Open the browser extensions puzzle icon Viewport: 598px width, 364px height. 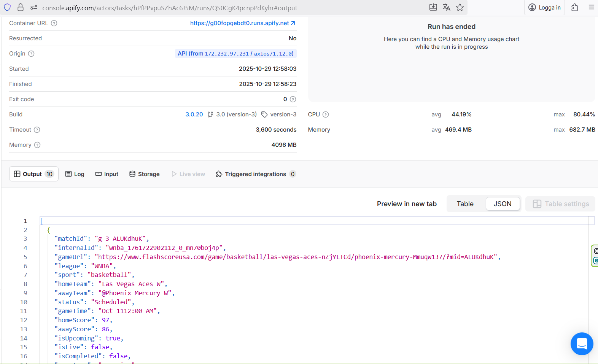coord(574,7)
